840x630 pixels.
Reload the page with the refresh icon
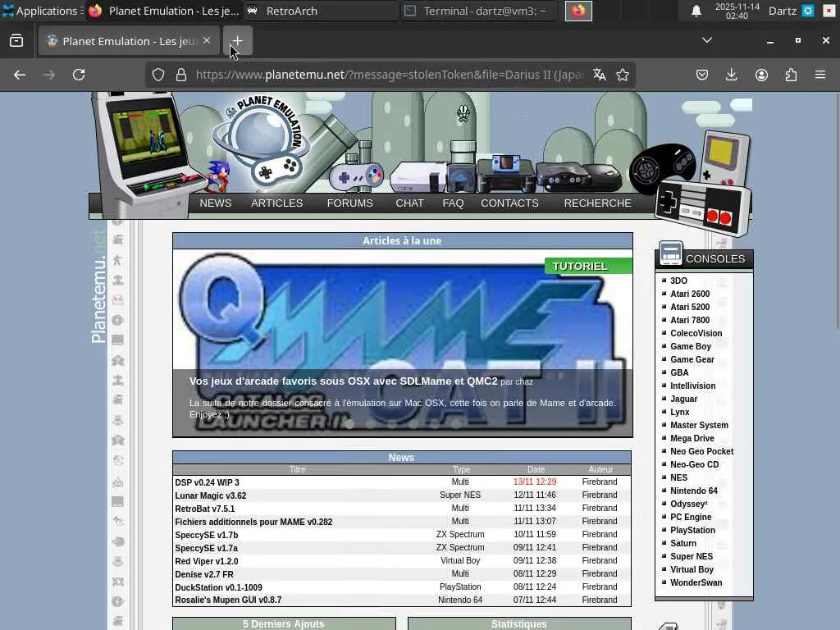point(79,75)
